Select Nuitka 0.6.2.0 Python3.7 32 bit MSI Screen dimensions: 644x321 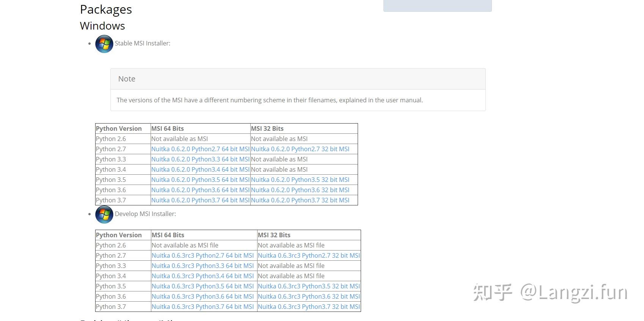point(300,200)
